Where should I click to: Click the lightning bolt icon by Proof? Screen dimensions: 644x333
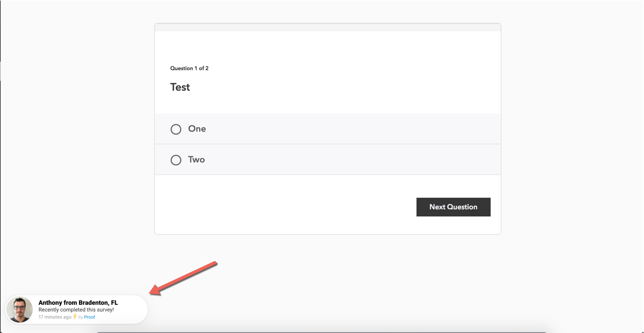point(75,316)
